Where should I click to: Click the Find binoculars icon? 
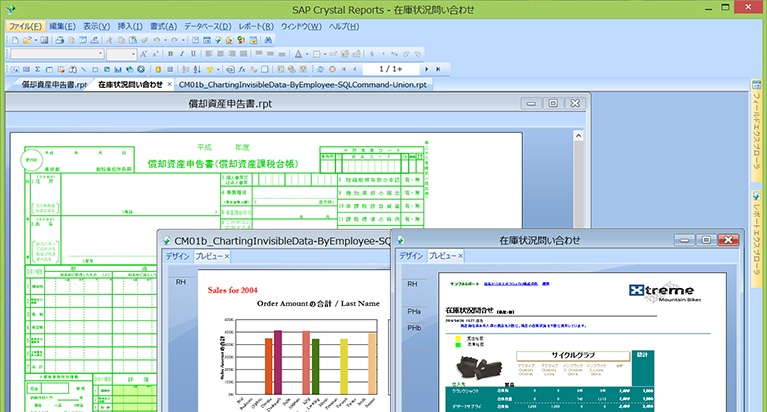pos(268,40)
